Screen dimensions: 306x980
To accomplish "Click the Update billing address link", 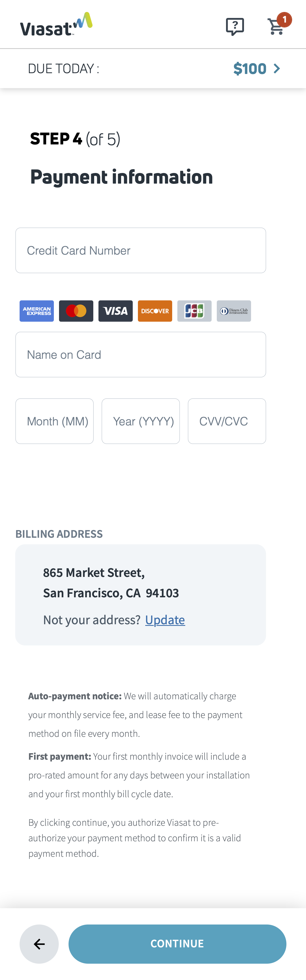I will [165, 620].
